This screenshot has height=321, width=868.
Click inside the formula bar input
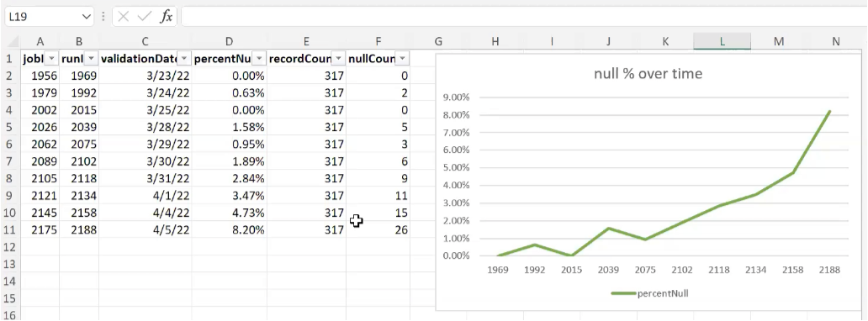coord(524,17)
